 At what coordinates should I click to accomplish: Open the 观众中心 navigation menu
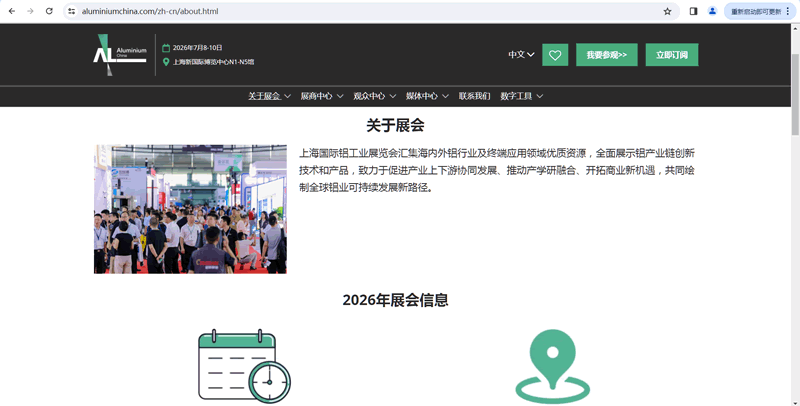tap(374, 96)
